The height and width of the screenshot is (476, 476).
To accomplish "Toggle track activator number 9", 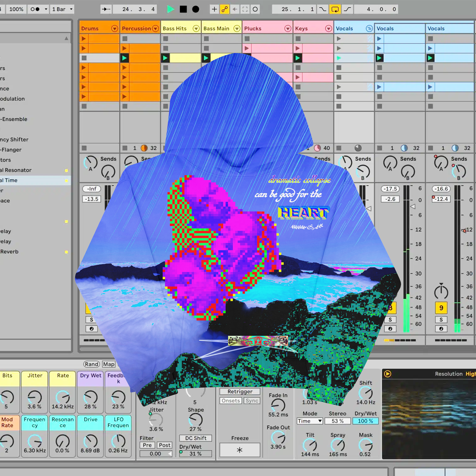I will coord(441,308).
